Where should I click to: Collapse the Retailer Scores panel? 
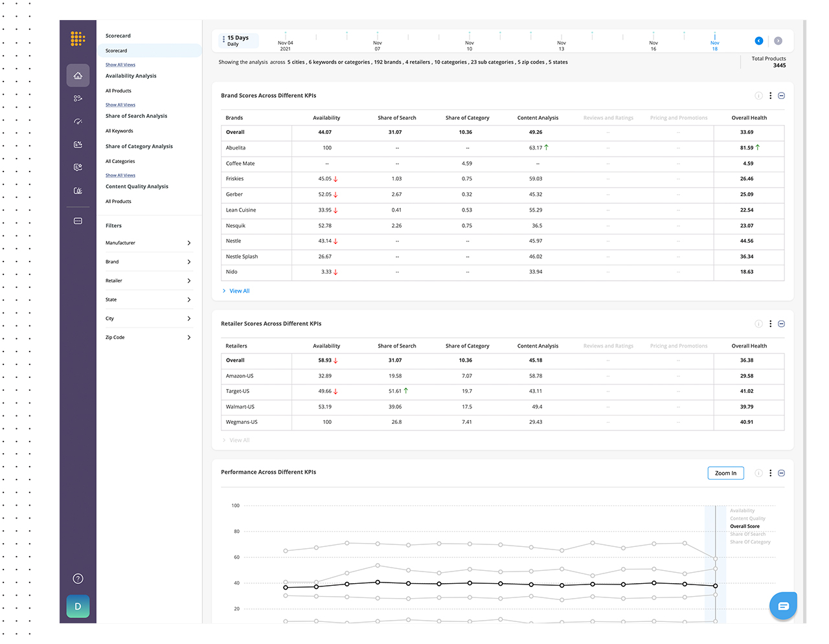782,324
